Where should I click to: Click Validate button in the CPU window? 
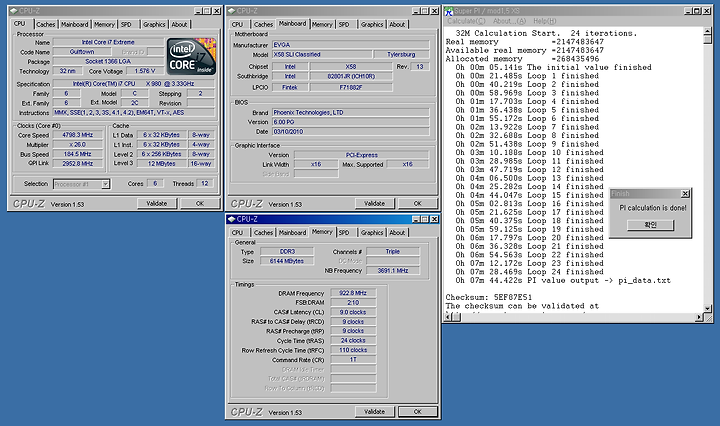(x=157, y=203)
